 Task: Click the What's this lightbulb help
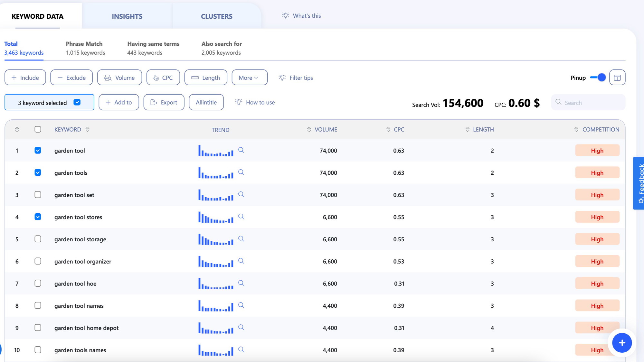point(301,16)
